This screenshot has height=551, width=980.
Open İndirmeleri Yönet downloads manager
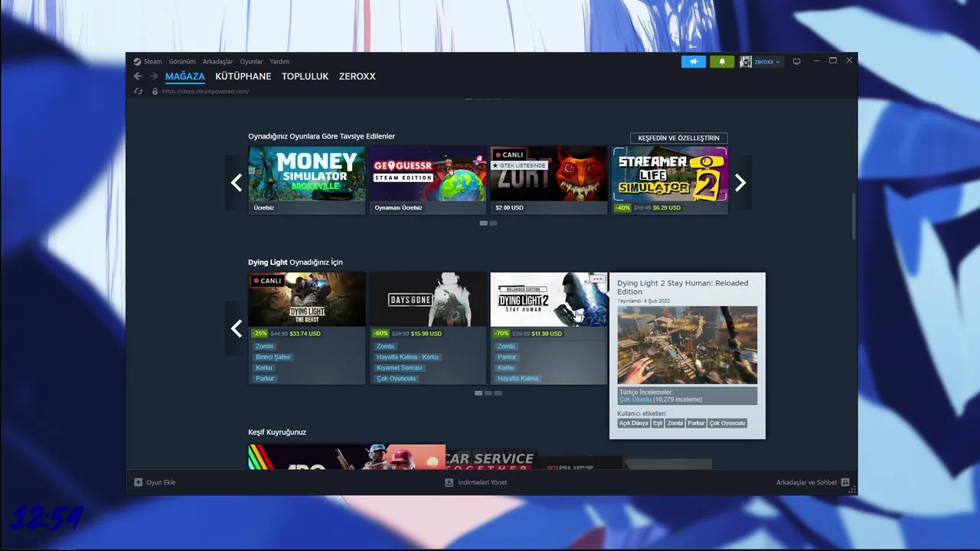coord(476,482)
